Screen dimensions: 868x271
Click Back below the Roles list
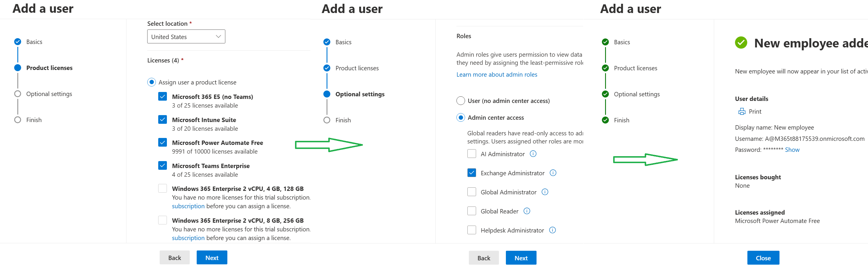coord(484,258)
